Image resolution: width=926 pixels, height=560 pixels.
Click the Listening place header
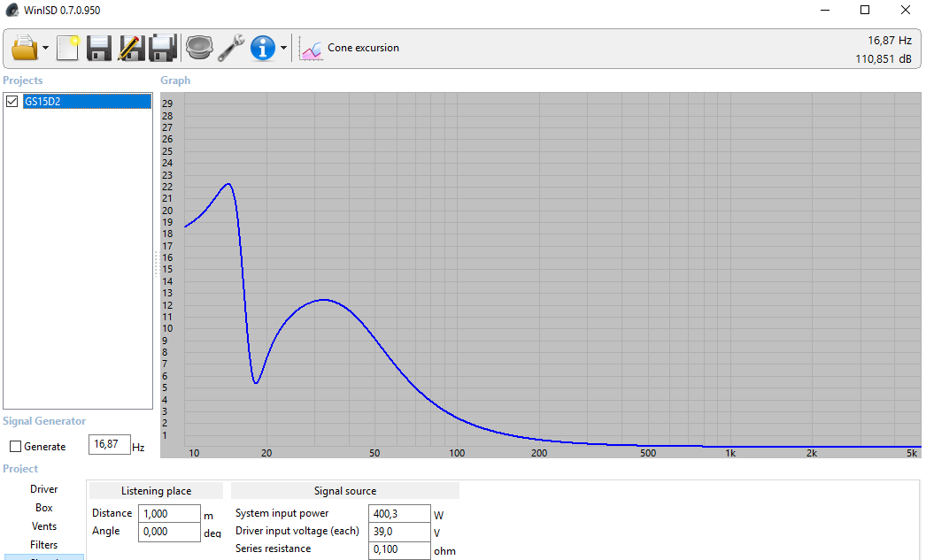pyautogui.click(x=156, y=491)
